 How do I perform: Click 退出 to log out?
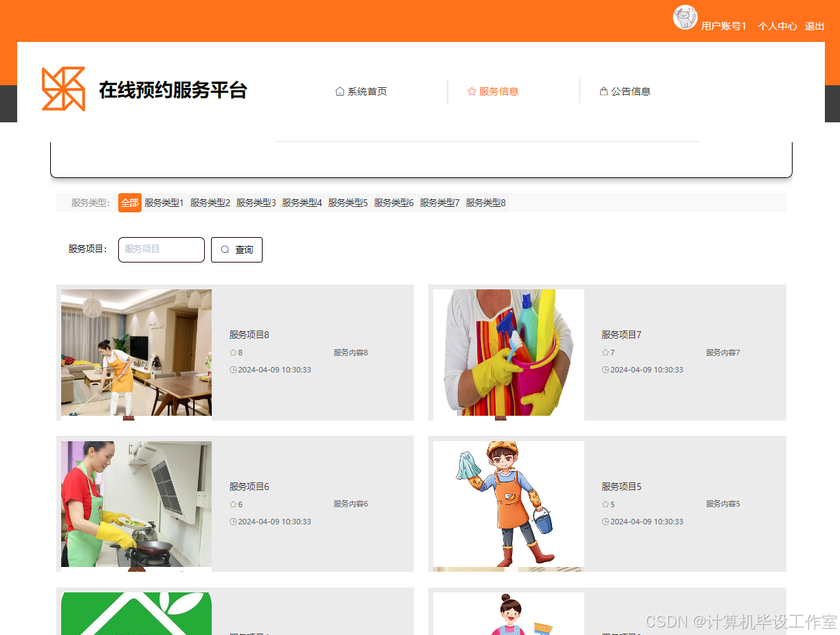pos(815,26)
